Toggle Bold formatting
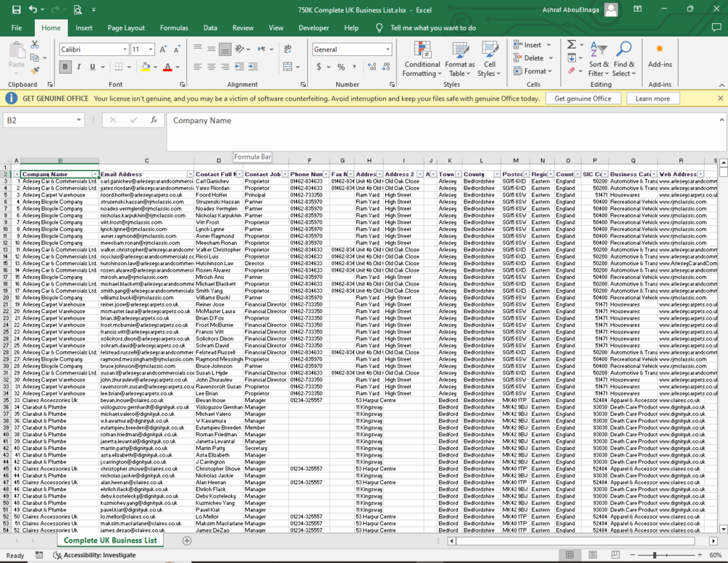 [x=65, y=67]
